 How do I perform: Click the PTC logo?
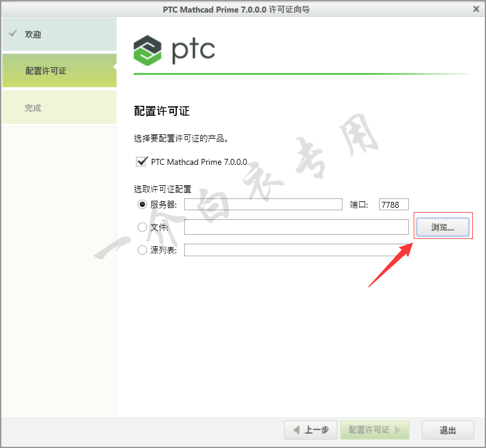point(174,50)
